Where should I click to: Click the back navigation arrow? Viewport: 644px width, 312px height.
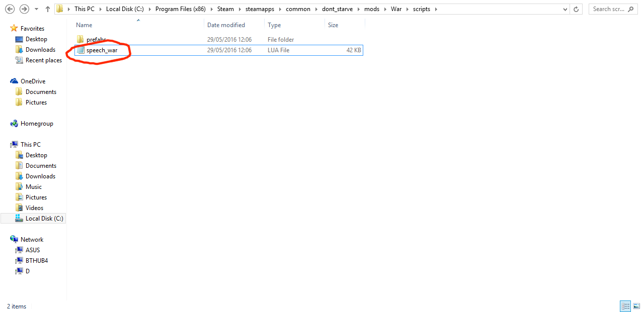point(10,9)
